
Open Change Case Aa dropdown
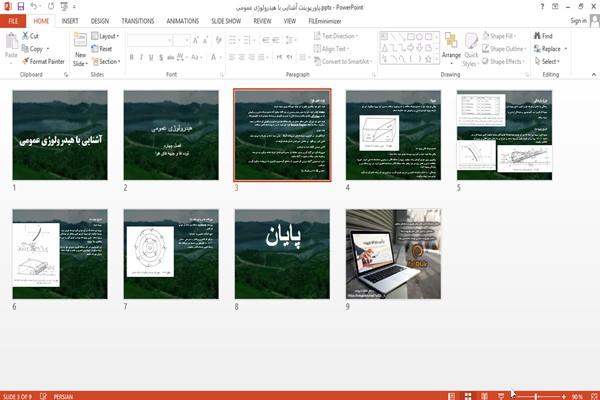click(196, 57)
